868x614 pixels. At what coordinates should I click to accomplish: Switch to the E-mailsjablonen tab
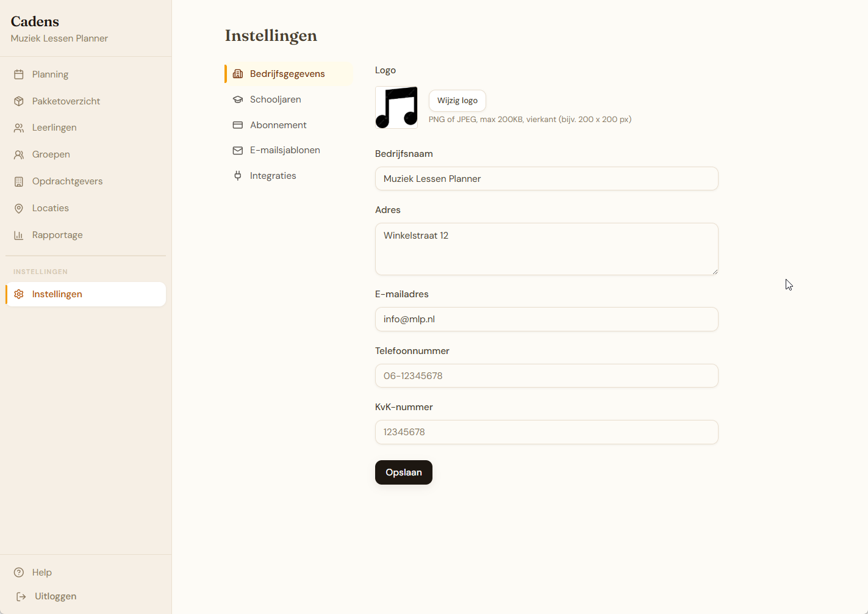[x=285, y=150]
